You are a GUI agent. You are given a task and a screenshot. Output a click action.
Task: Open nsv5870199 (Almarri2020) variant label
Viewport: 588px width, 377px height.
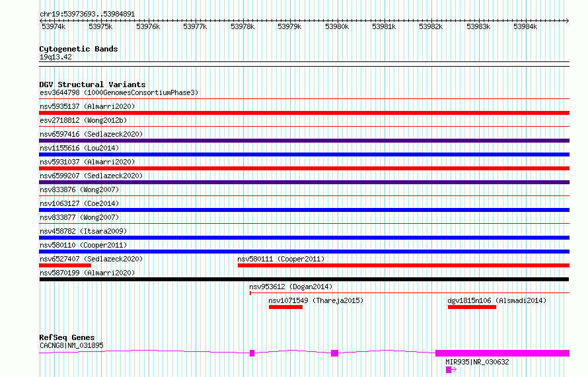tap(87, 273)
